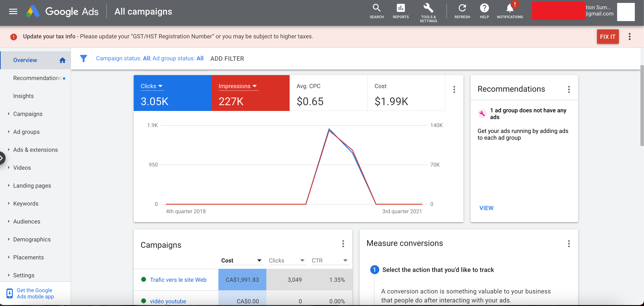View the Notifications bell
Image resolution: width=644 pixels, height=306 pixels.
click(510, 10)
